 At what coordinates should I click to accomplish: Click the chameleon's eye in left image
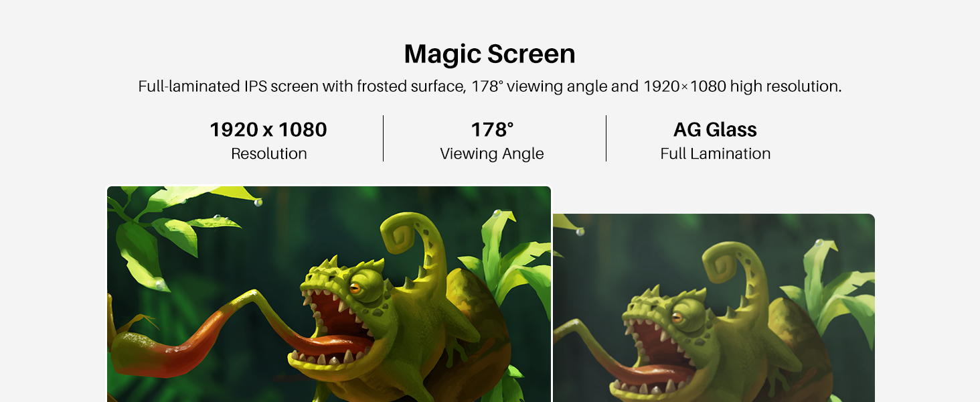(x=355, y=289)
